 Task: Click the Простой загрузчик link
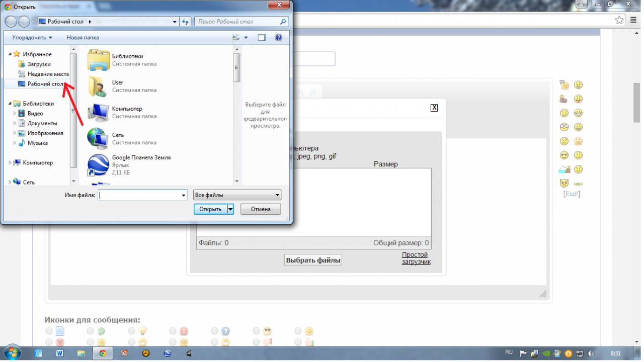416,258
